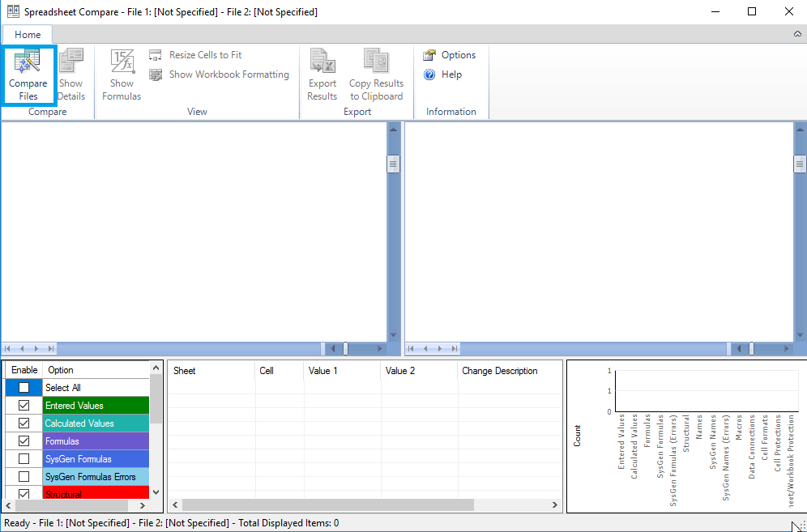Open the Options settings icon
This screenshot has height=532, width=807.
tap(429, 55)
